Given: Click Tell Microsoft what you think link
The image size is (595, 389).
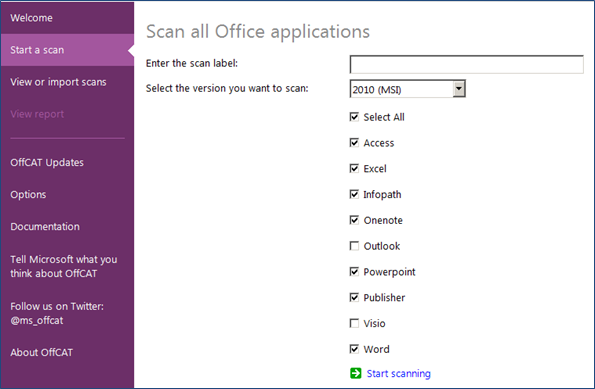Looking at the screenshot, I should [64, 266].
